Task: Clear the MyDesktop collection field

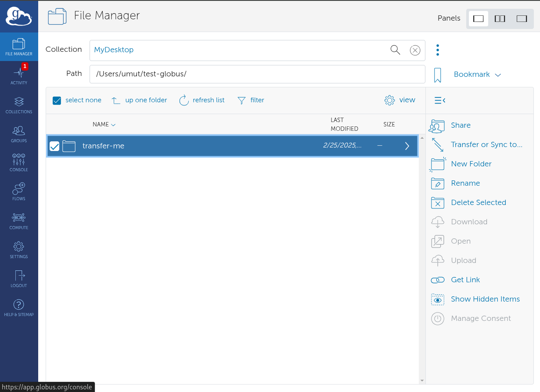Action: coord(415,50)
